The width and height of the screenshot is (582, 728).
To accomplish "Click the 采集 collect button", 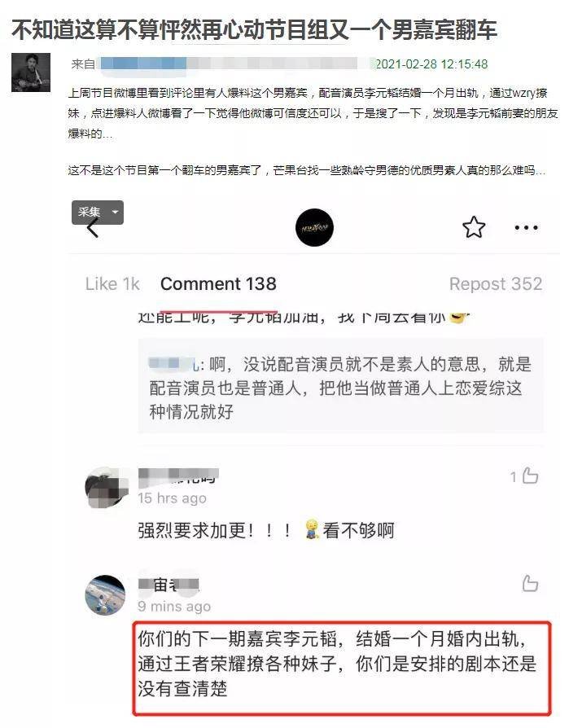I will (90, 213).
